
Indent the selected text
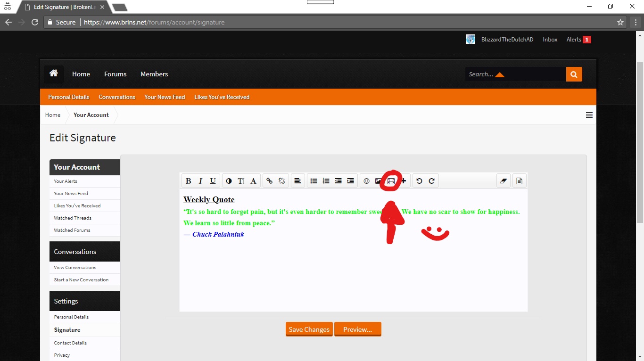pos(350,181)
